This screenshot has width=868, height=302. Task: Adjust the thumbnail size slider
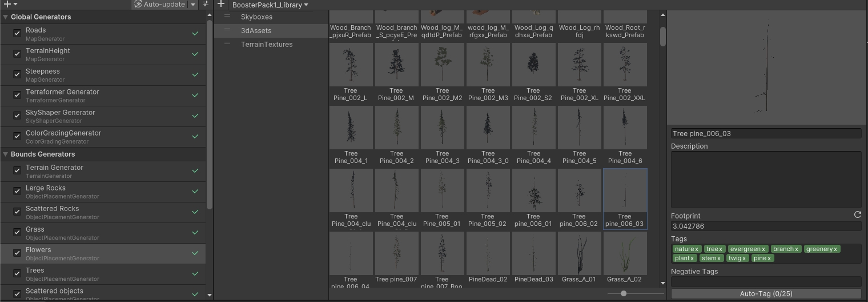pos(624,293)
